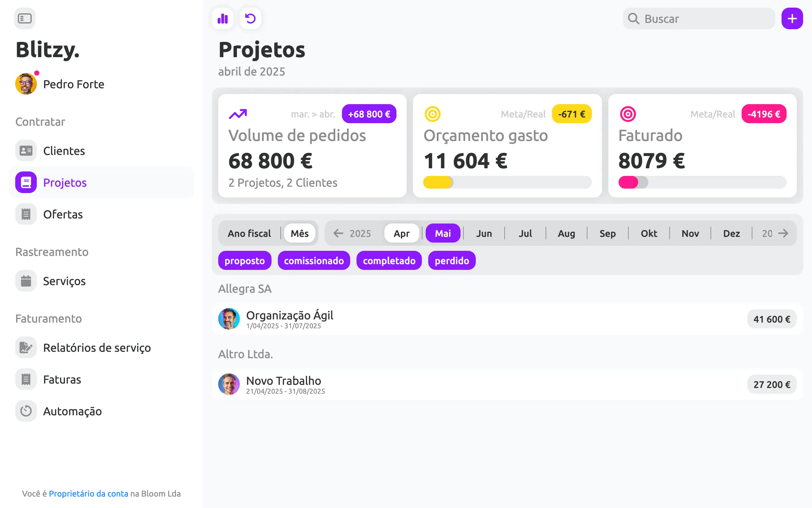
Task: Open Pedro Forte profile avatar
Action: pyautogui.click(x=26, y=84)
